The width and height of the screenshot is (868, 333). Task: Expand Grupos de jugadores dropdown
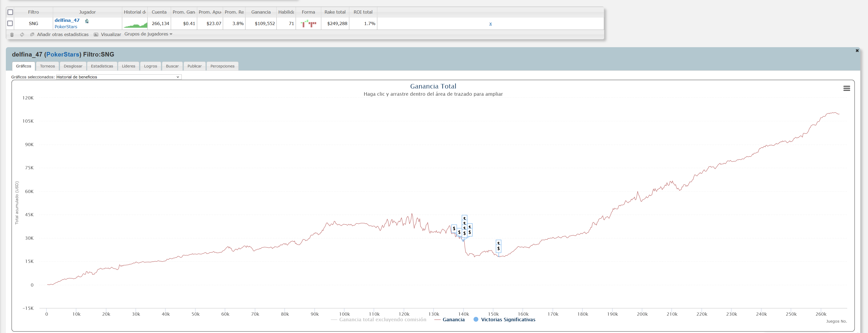(x=148, y=34)
